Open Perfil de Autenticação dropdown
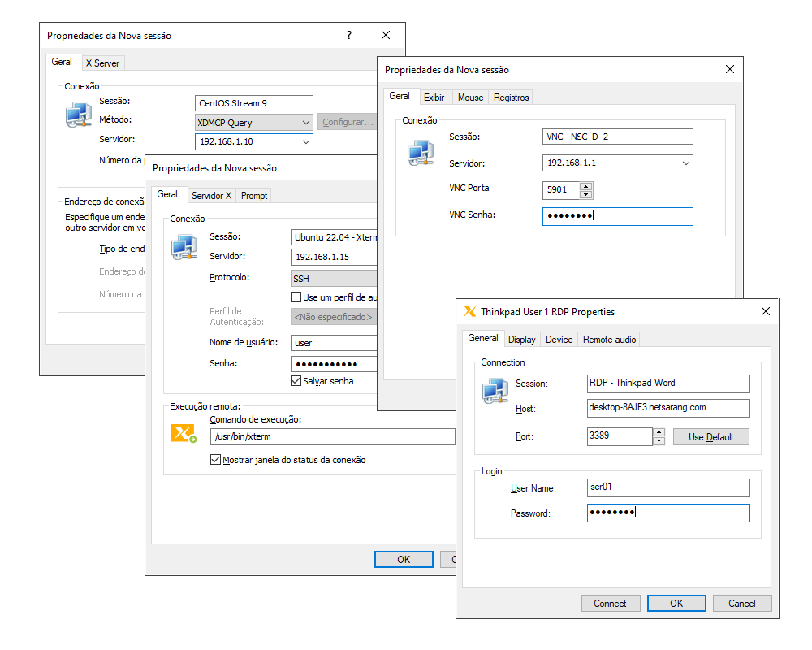The height and width of the screenshot is (650, 812). 334,317
